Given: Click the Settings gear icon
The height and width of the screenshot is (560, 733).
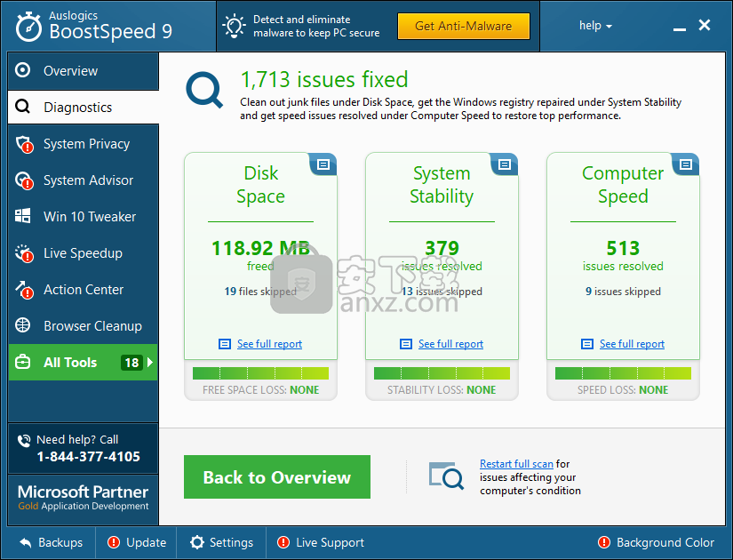Looking at the screenshot, I should [x=197, y=542].
